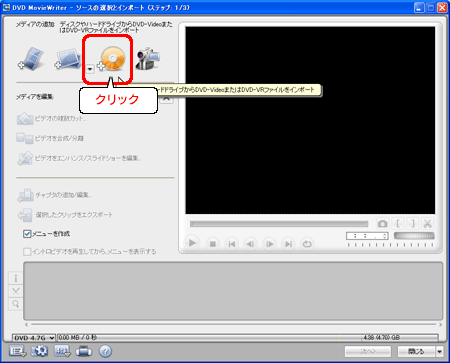The height and width of the screenshot is (363, 450).
Task: Click the camcorder capture video icon
Action: (x=148, y=59)
